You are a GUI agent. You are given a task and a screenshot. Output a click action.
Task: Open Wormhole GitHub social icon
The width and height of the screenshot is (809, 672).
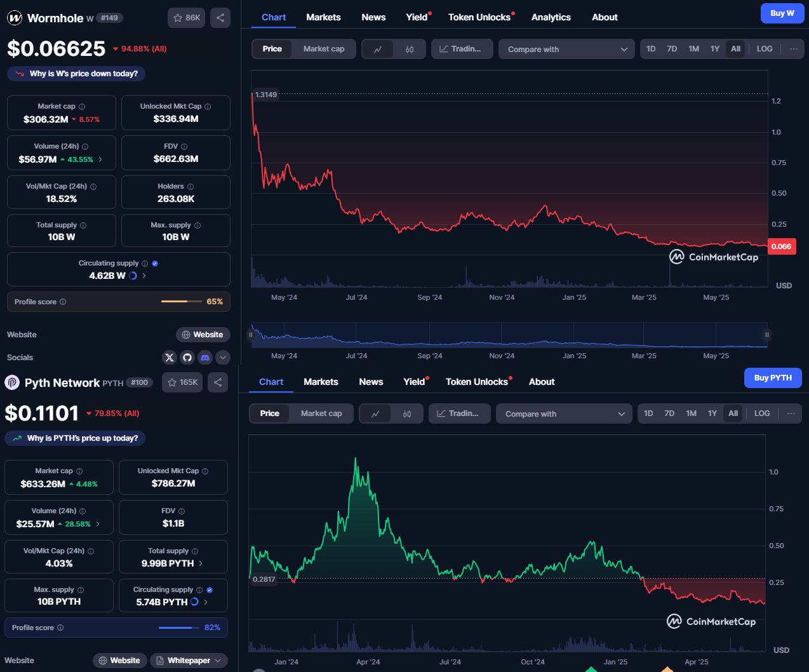point(187,358)
